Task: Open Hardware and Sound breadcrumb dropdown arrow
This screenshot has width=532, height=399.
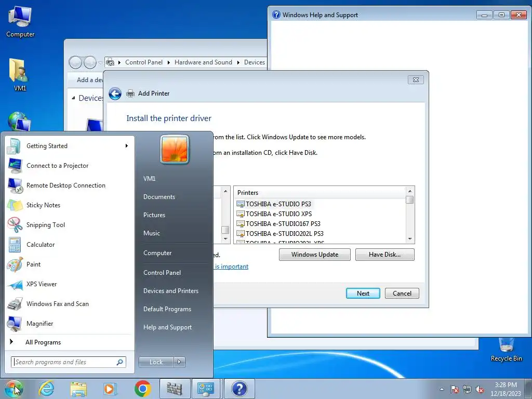Action: [x=238, y=62]
